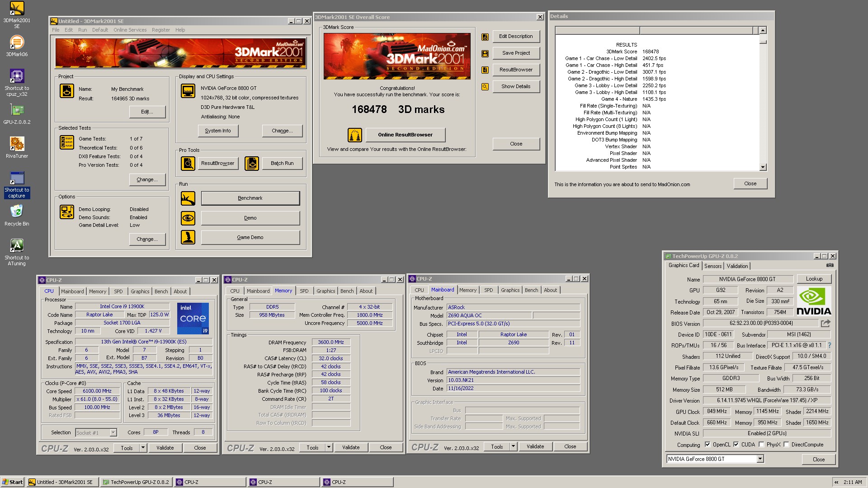Click the 168478 3DMark Score value in Details
The width and height of the screenshot is (868, 488).
651,52
